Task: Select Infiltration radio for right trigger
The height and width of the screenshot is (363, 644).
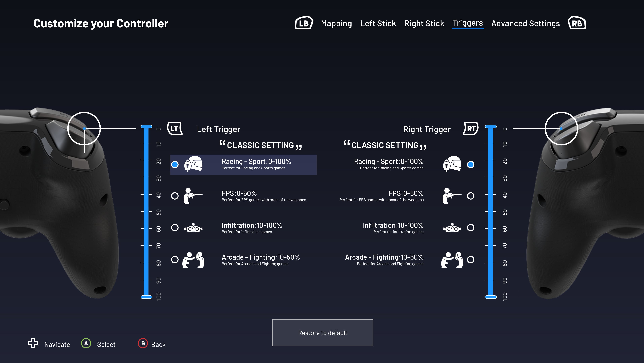Action: [471, 228]
